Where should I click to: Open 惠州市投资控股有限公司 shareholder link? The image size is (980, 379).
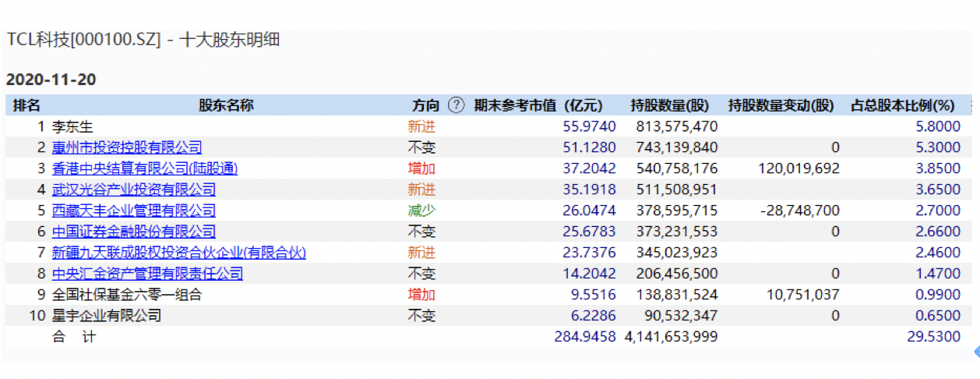[127, 147]
